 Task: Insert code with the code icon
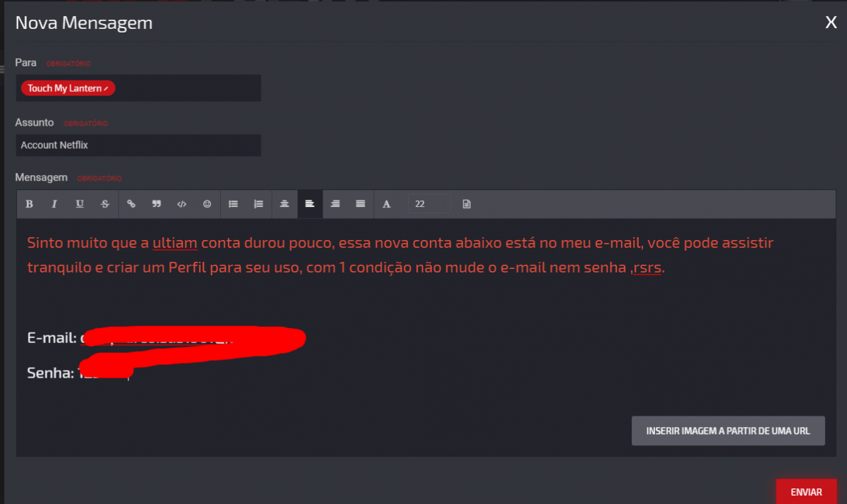(181, 204)
